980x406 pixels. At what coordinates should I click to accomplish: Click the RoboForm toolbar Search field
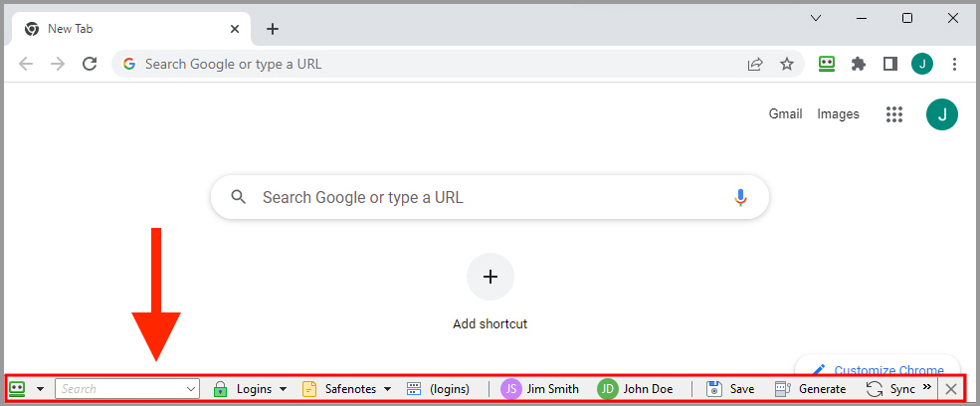127,389
